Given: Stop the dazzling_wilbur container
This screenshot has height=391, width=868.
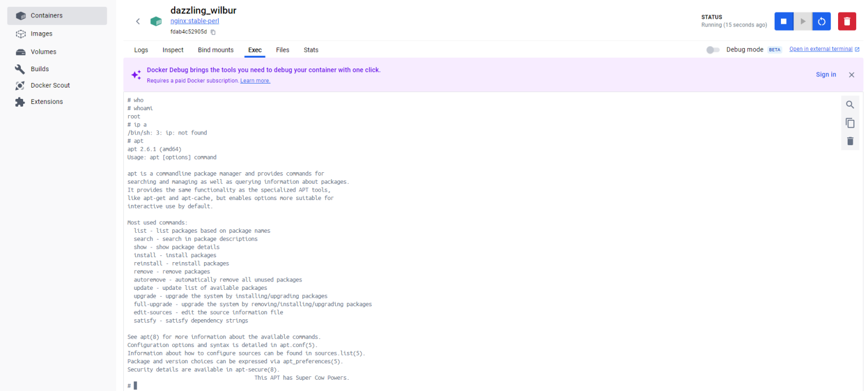Looking at the screenshot, I should pos(783,21).
